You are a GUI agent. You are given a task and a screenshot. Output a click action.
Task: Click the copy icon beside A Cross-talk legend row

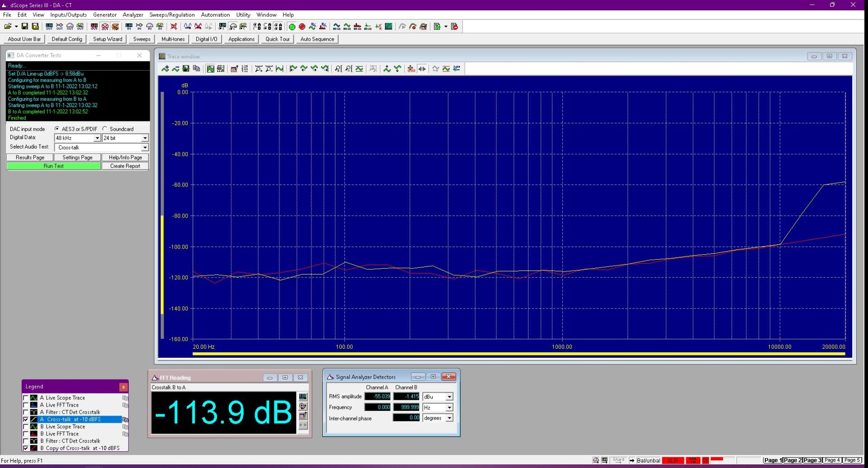(125, 420)
